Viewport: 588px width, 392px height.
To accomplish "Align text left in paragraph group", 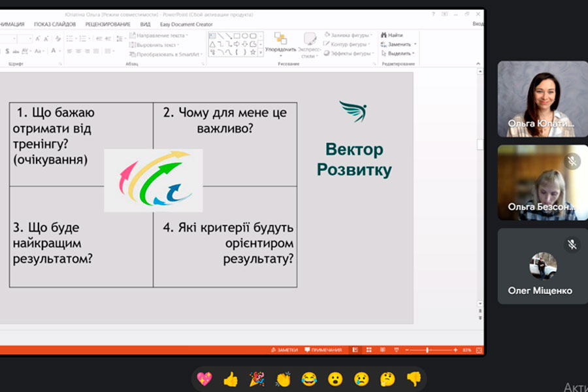I will click(69, 51).
